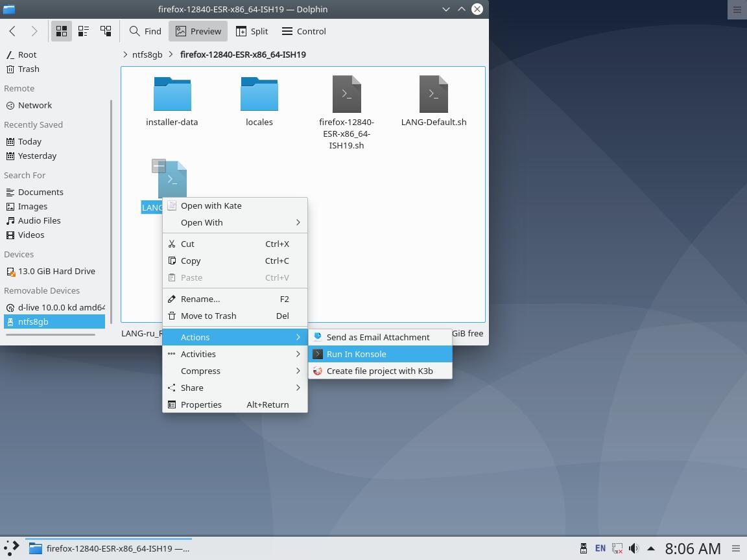Choose Move to Trash
Viewport: 747px width, 560px height.
[x=235, y=316]
